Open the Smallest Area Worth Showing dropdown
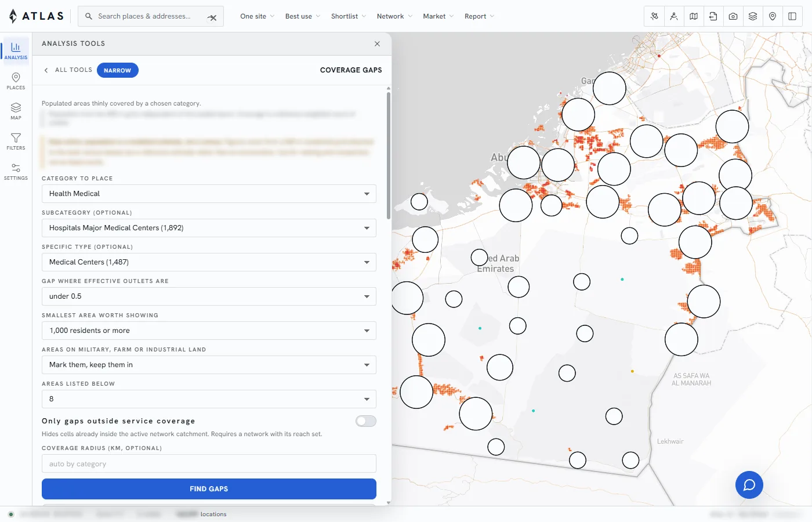 [209, 331]
